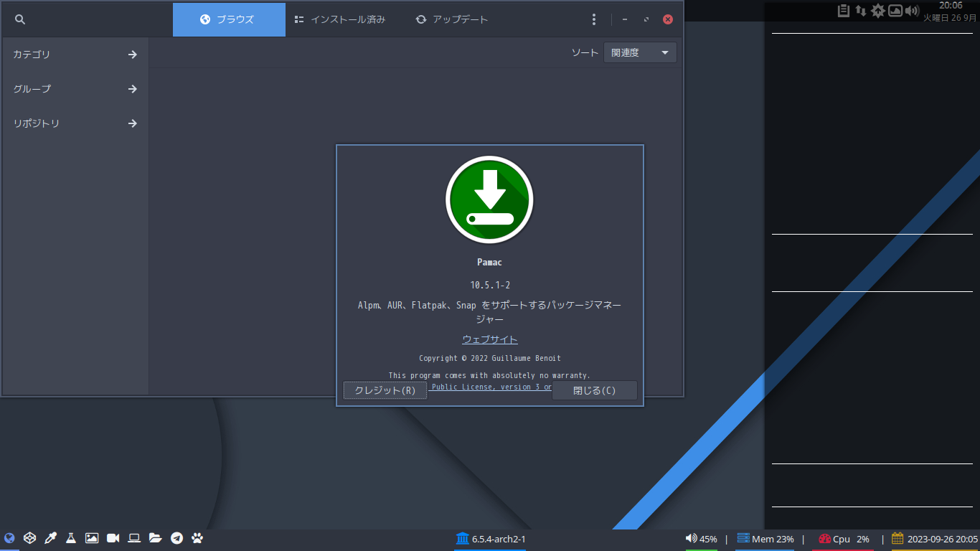Viewport: 980px width, 551px height.
Task: Click the speaker icon next to 45%
Action: tap(692, 538)
